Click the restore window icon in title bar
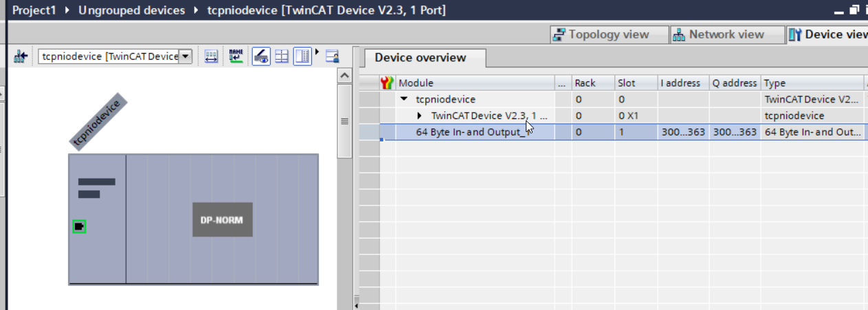 click(x=854, y=10)
